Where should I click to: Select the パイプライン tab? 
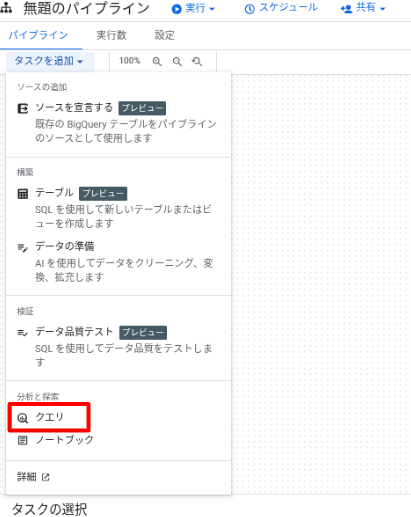[x=38, y=35]
